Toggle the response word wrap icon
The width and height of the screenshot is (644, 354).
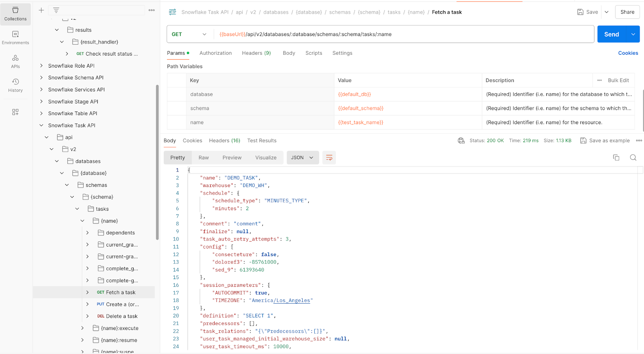tap(329, 157)
